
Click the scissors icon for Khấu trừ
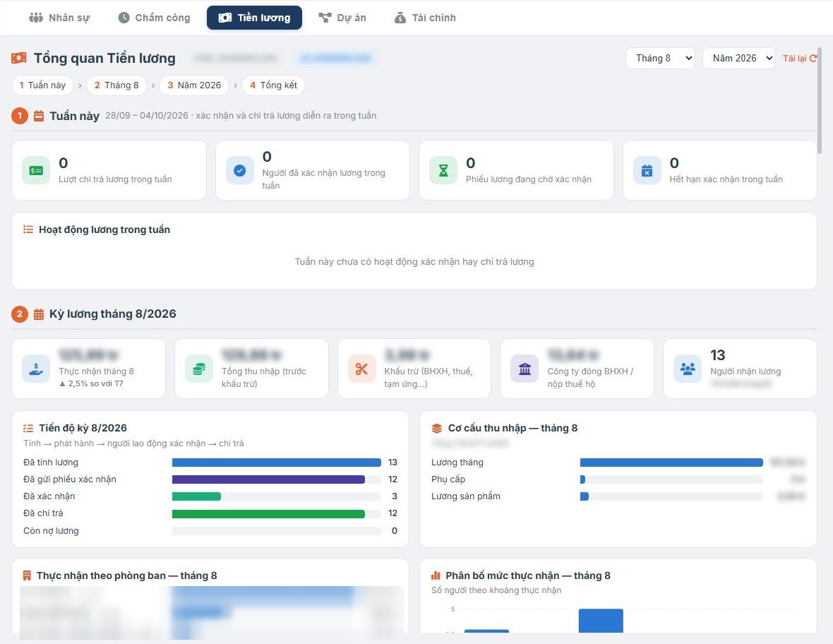(x=361, y=369)
